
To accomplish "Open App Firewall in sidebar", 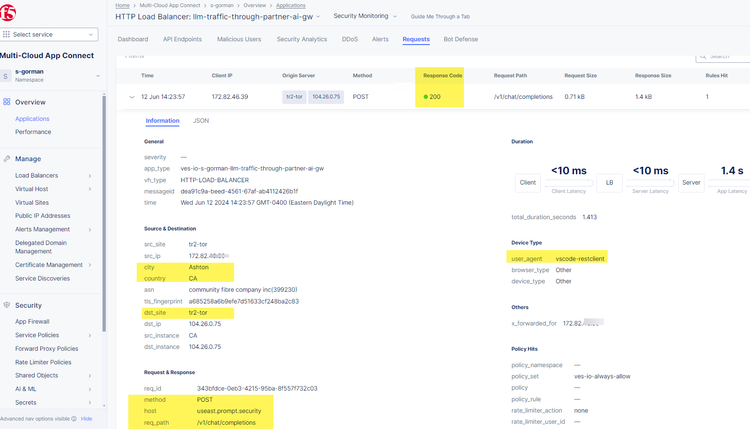I will [x=32, y=321].
